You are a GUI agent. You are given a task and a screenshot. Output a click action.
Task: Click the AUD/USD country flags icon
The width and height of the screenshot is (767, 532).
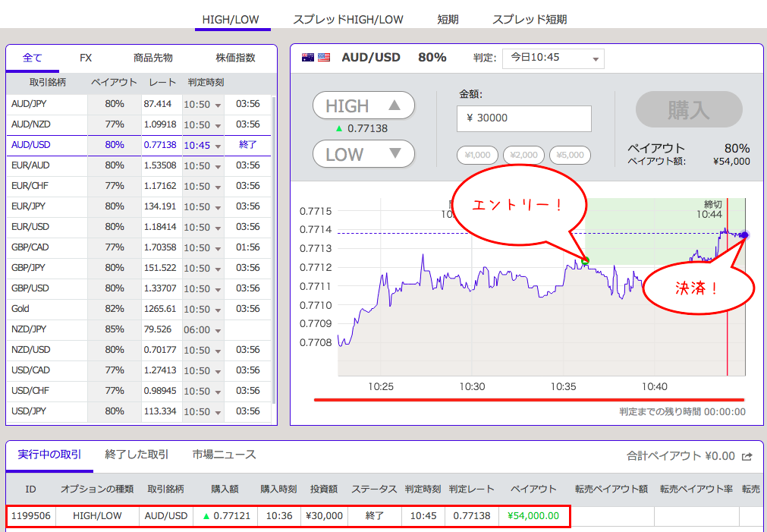click(316, 58)
